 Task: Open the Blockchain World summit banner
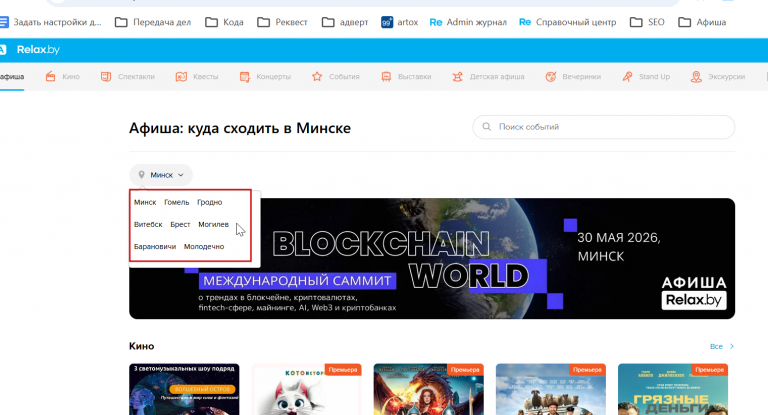(x=432, y=258)
